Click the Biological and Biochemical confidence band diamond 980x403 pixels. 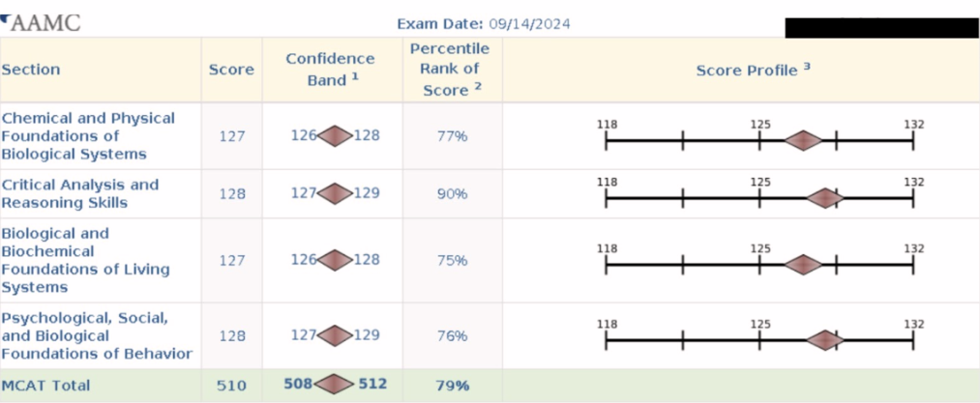coord(335,260)
